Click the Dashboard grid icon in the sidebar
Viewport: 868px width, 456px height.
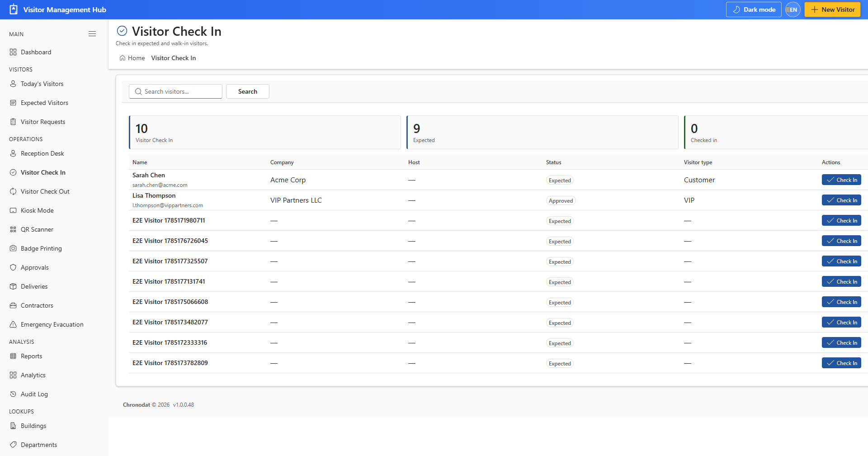[13, 52]
